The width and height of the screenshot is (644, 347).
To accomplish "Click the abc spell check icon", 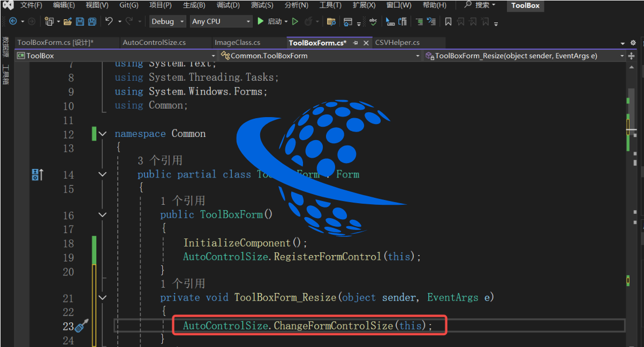I will (x=373, y=21).
